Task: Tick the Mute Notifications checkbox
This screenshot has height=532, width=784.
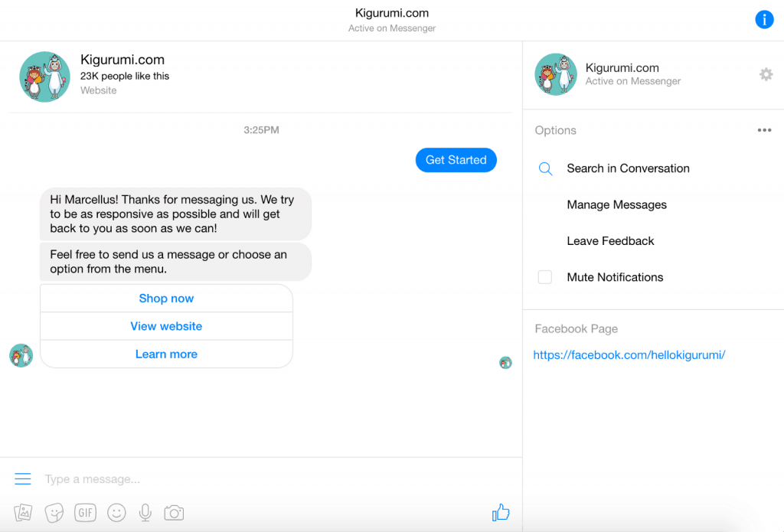Action: (x=545, y=277)
